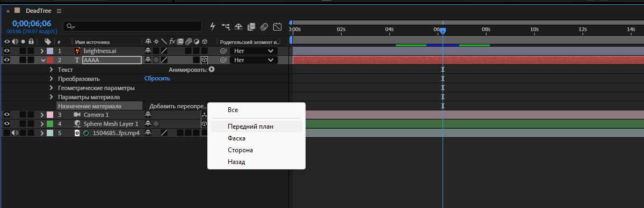Click the Sphere Mesh Layer 1 icon
This screenshot has height=208, width=644.
[77, 123]
